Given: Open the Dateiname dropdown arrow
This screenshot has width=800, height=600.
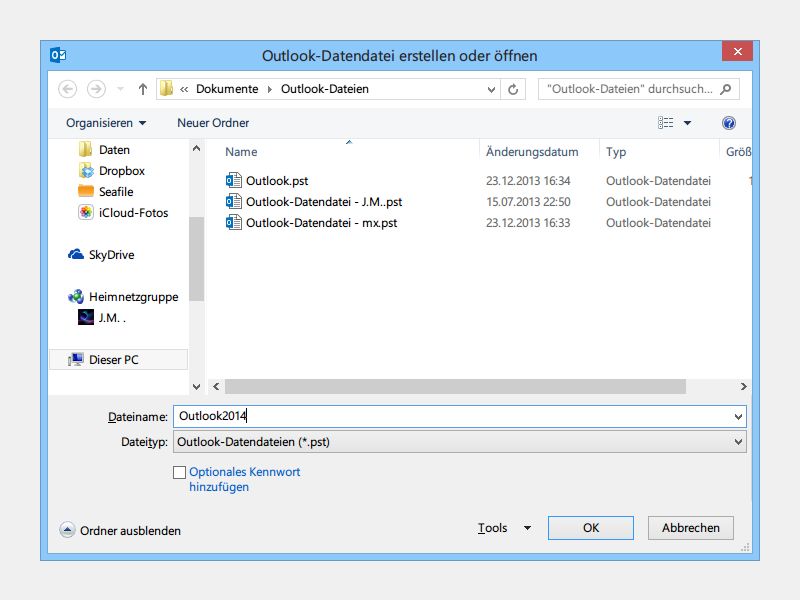Looking at the screenshot, I should (x=738, y=417).
